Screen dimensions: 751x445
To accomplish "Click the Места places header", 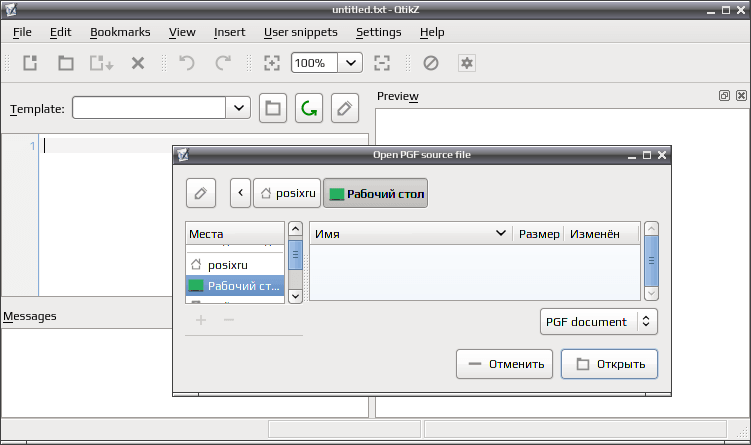I will tap(235, 234).
